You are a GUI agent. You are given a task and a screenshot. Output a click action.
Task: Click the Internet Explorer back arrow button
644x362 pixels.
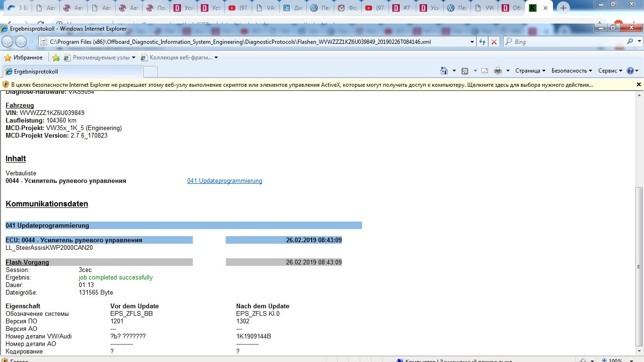coord(8,42)
